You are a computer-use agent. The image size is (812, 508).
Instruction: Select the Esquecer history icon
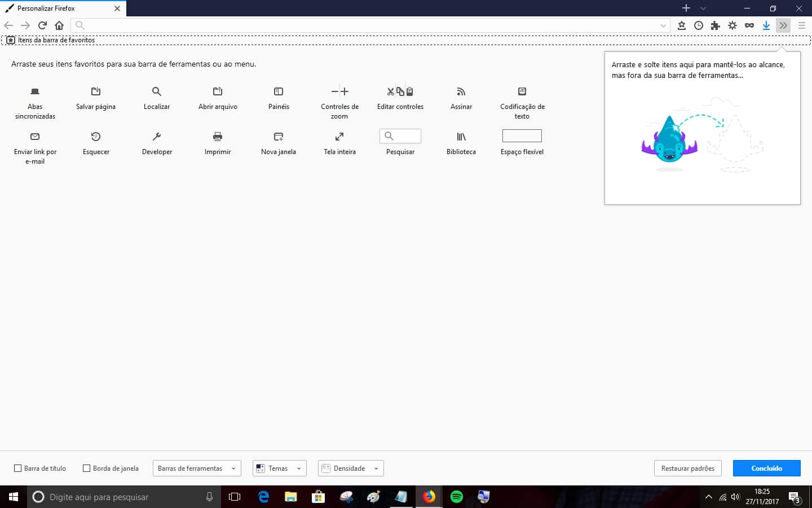(x=96, y=137)
